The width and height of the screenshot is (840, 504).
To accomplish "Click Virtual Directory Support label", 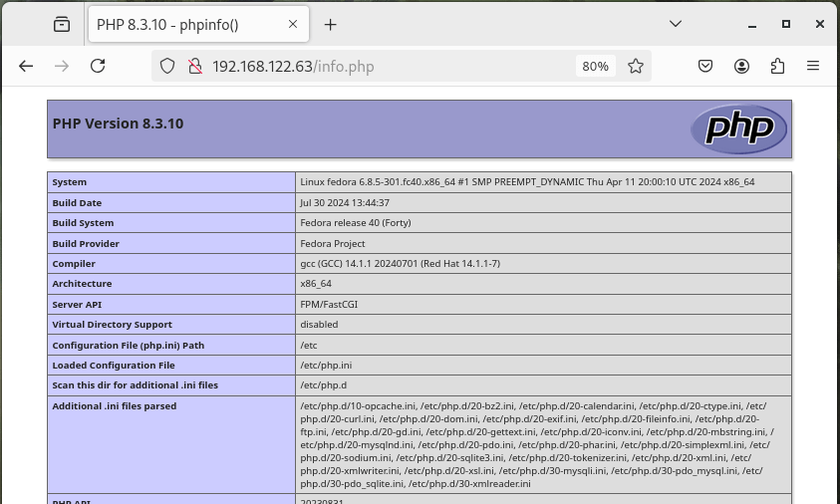I will (112, 325).
